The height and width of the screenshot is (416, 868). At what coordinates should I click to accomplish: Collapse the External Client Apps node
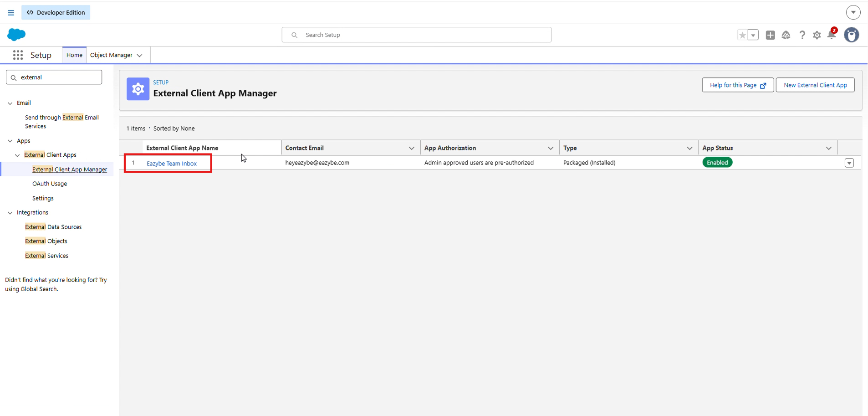click(17, 155)
